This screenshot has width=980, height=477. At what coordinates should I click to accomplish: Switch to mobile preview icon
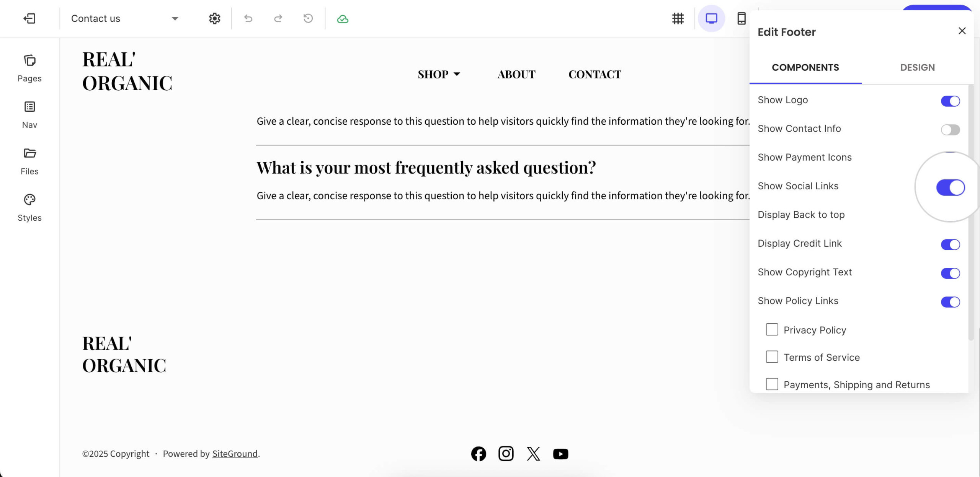[742, 18]
